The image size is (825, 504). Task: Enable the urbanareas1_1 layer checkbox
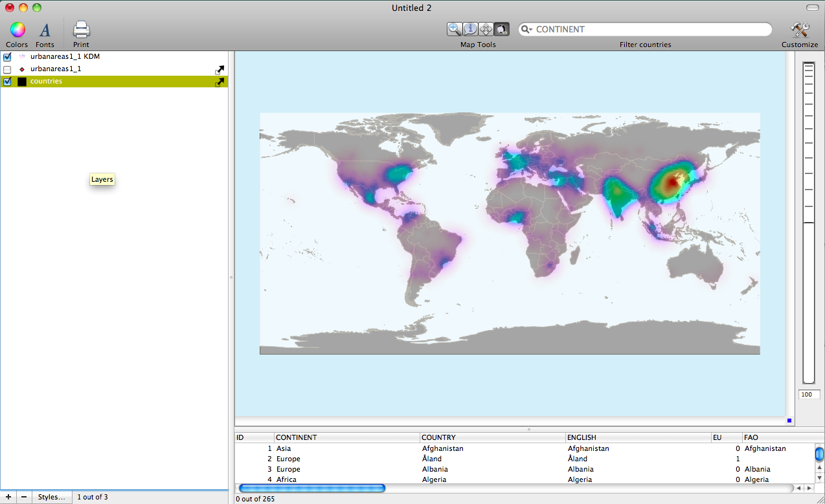coord(8,69)
